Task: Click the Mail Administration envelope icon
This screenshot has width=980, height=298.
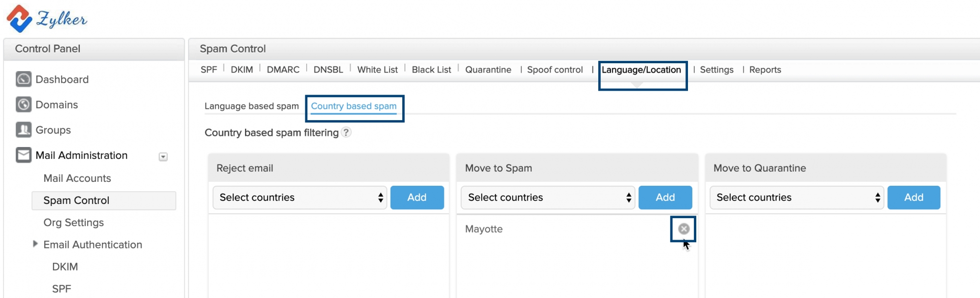Action: click(23, 155)
